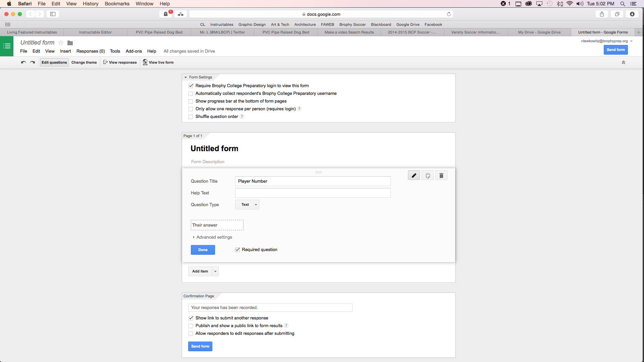This screenshot has width=644, height=362.
Task: Open the Top Sites grid icon
Action: [x=8, y=24]
